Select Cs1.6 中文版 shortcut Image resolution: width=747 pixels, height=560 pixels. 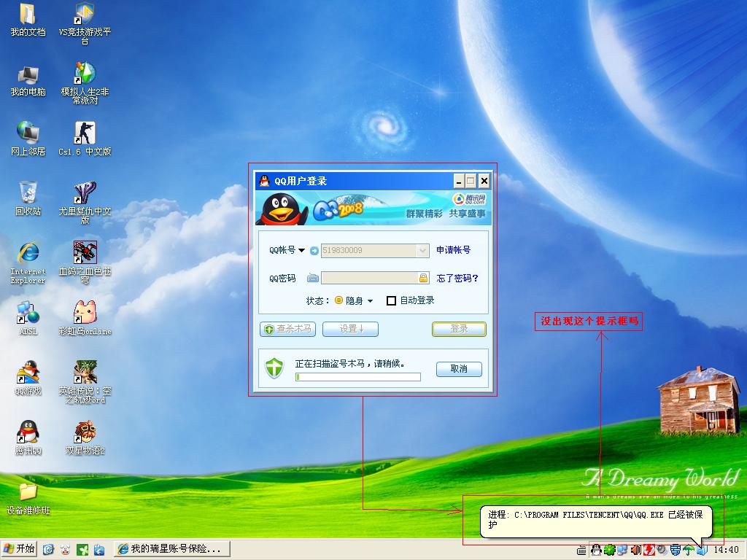click(x=85, y=139)
